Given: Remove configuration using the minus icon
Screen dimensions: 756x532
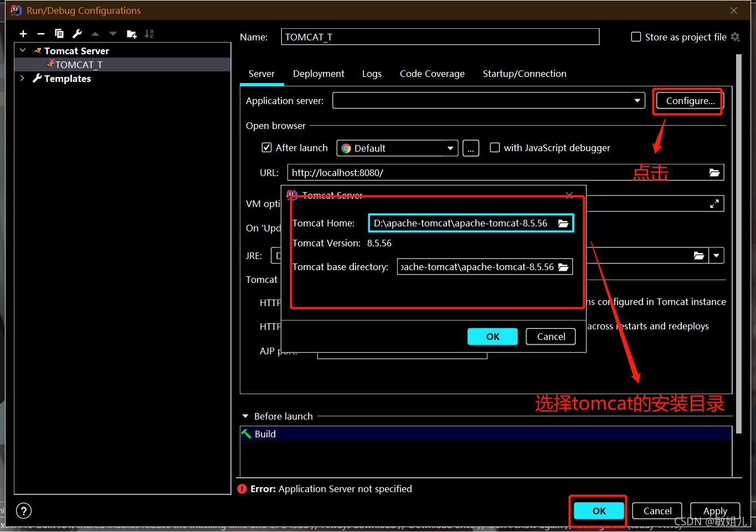Looking at the screenshot, I should click(41, 34).
